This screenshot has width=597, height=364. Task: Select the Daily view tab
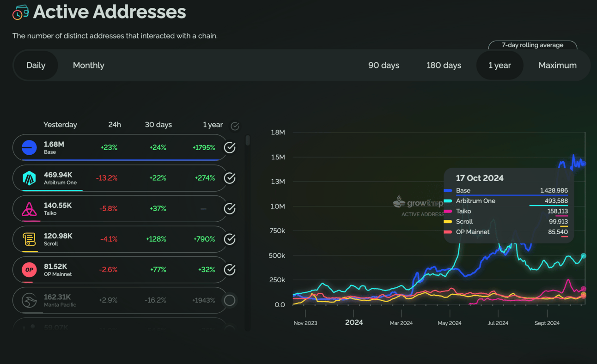pos(36,66)
